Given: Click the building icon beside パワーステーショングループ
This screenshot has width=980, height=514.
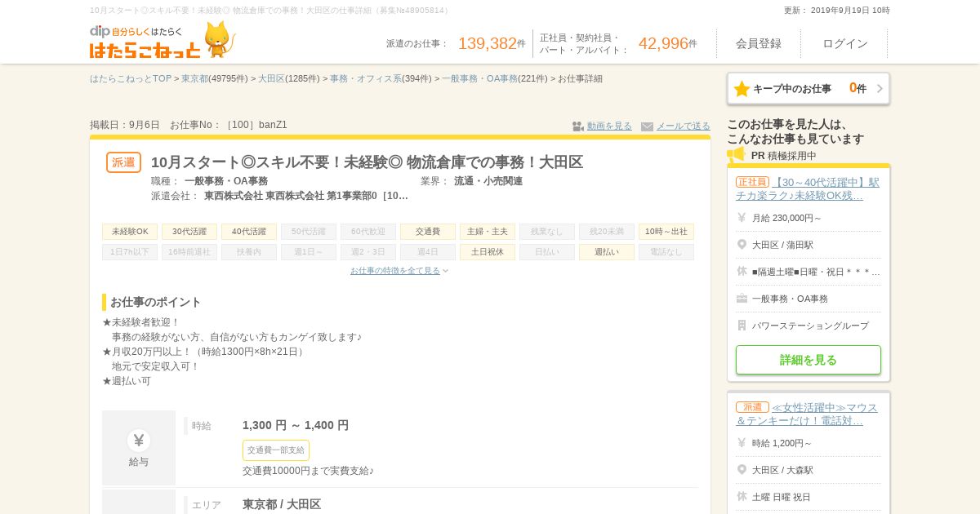Looking at the screenshot, I should 742,326.
